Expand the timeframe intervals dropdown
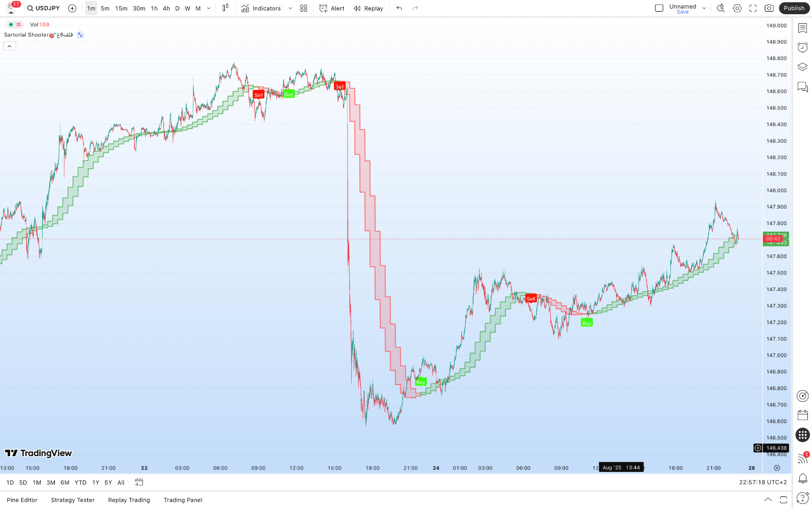The height and width of the screenshot is (508, 812). point(209,8)
